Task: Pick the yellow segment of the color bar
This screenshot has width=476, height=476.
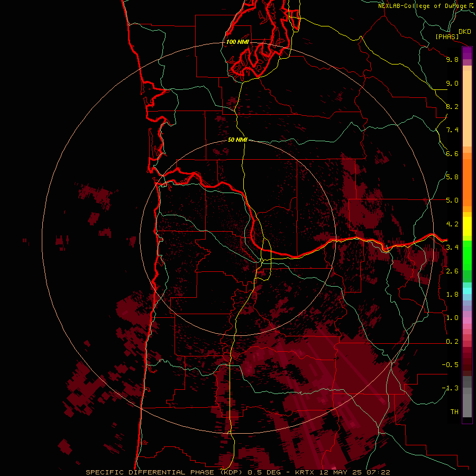Action: [467, 226]
